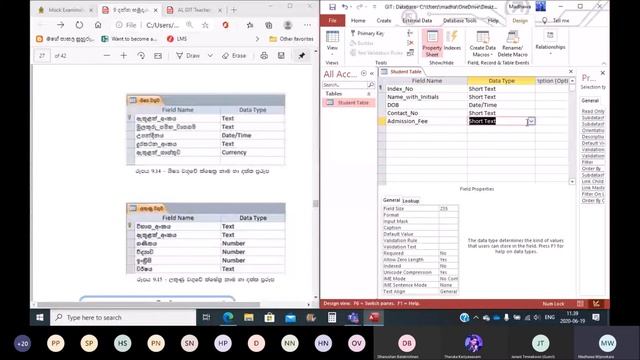Click PDF zoom in plus button
The height and width of the screenshot is (360, 640).
(x=124, y=56)
